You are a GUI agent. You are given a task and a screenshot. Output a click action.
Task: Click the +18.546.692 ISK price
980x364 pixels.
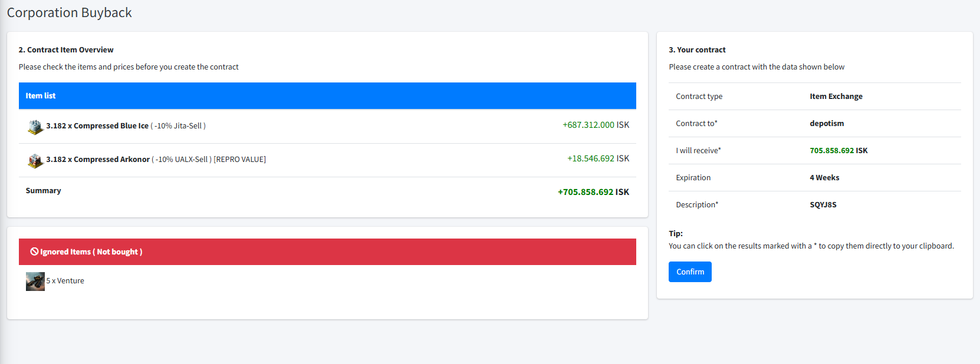(598, 158)
